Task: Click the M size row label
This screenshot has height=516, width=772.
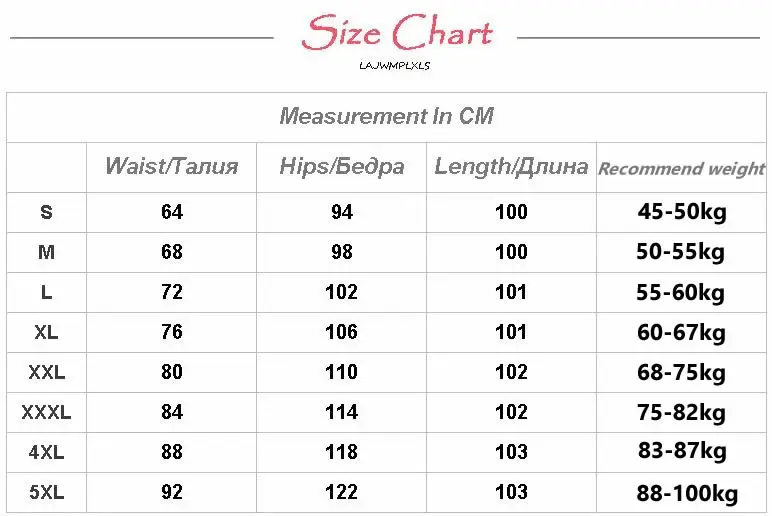Action: click(46, 252)
